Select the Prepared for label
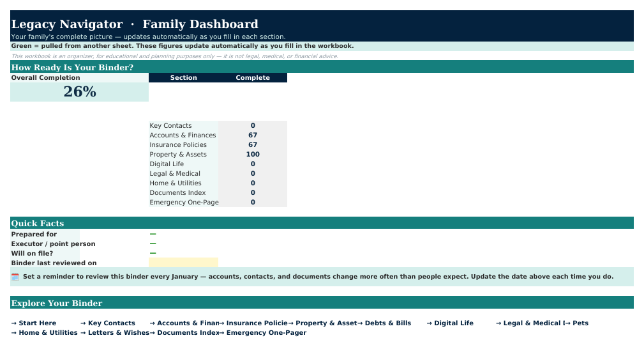The image size is (644, 347). [34, 234]
